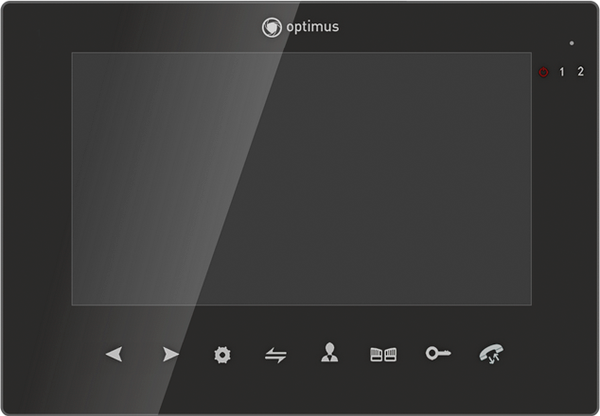Select channel indicator 2

580,71
